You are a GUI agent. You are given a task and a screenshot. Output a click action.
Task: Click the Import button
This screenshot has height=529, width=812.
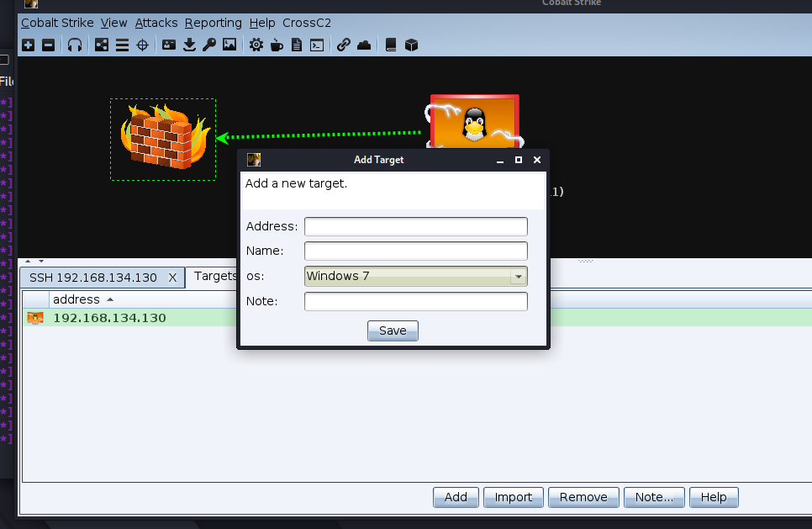514,497
